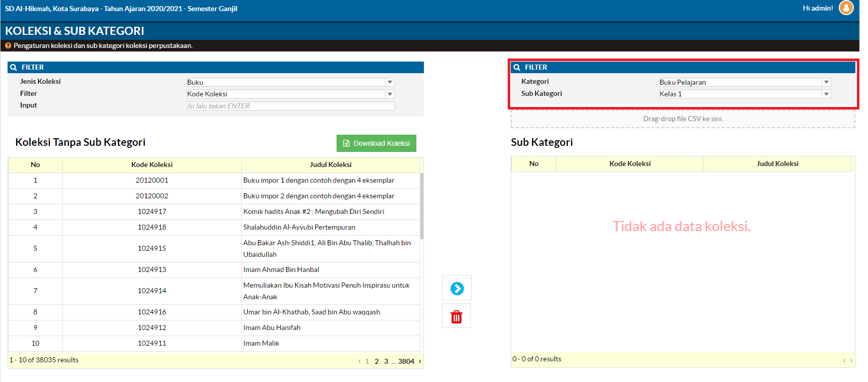Click the title Abu Bakar Ash-Shiddi1

[x=327, y=249]
